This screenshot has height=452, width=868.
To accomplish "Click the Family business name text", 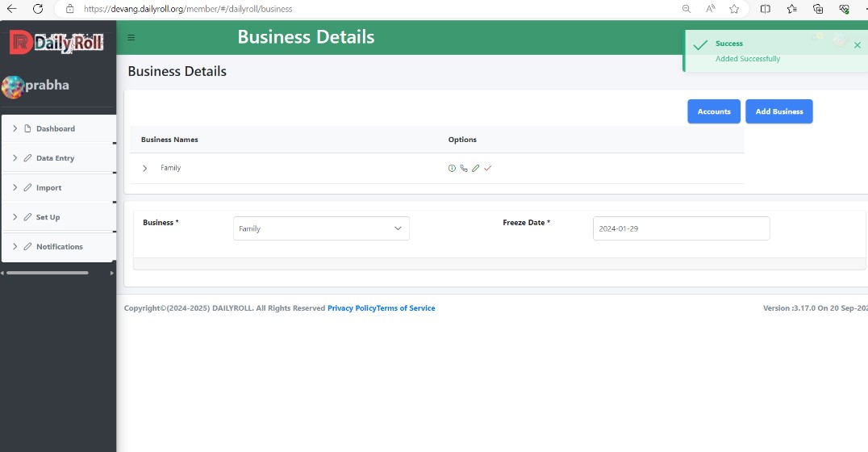I will click(x=170, y=168).
